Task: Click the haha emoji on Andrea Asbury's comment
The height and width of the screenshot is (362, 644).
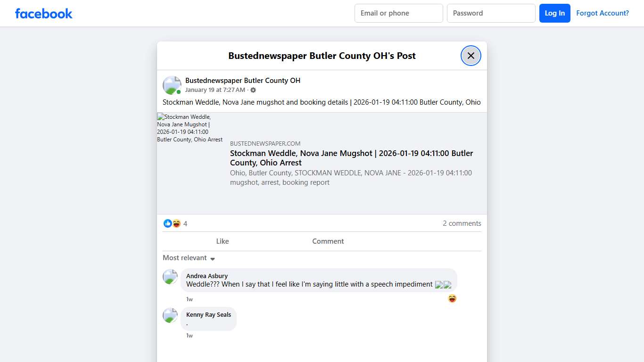Action: 452,298
